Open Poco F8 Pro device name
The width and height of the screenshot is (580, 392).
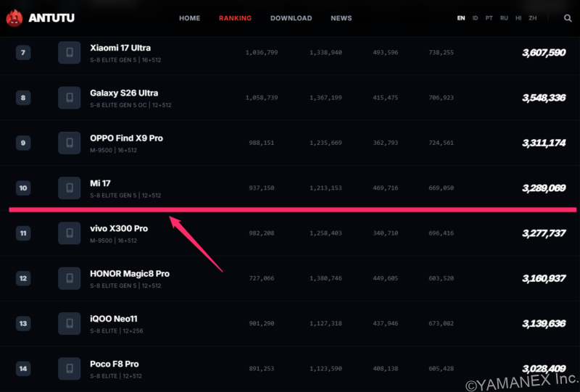pyautogui.click(x=115, y=364)
